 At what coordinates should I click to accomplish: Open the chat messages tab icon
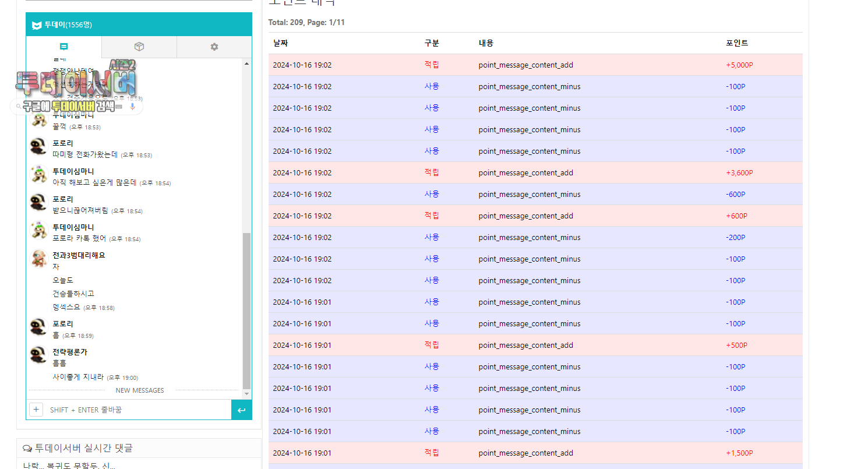(64, 47)
